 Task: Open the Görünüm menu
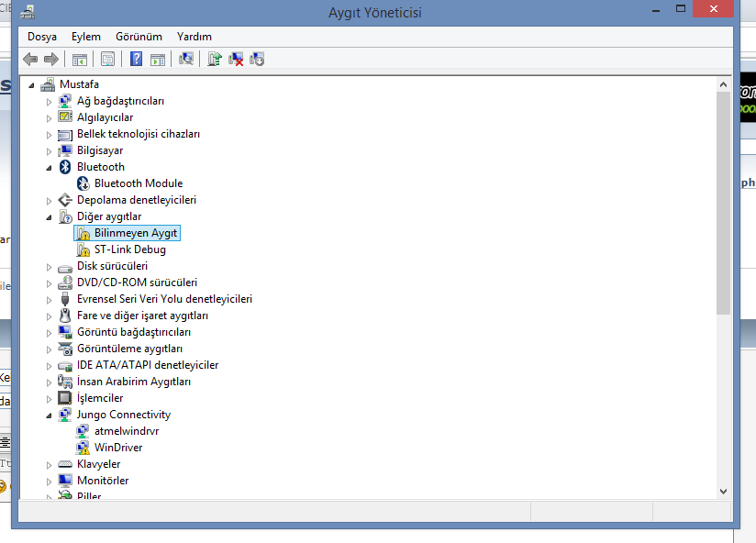[x=139, y=37]
